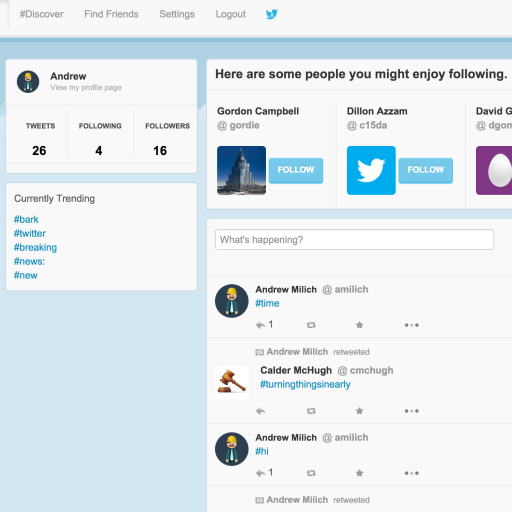
Task: Favorite the #hi tweet
Action: [359, 473]
